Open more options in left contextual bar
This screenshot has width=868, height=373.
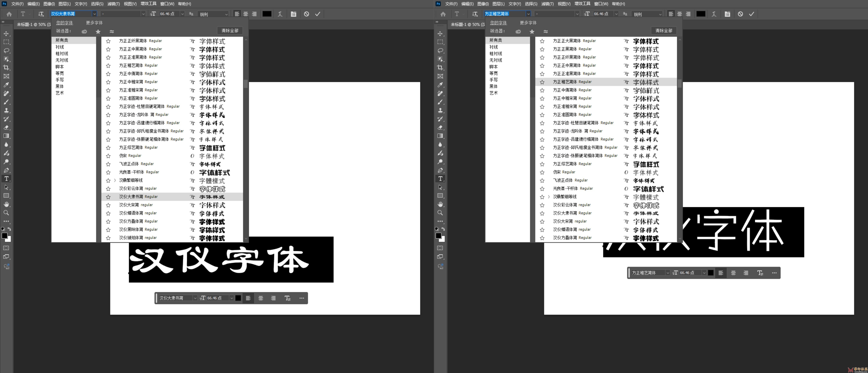point(302,298)
